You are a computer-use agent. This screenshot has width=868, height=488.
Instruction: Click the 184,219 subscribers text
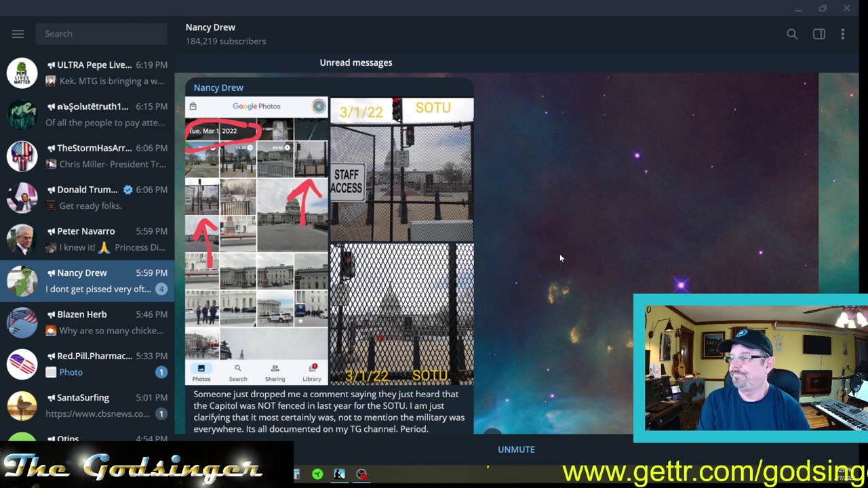coord(226,41)
